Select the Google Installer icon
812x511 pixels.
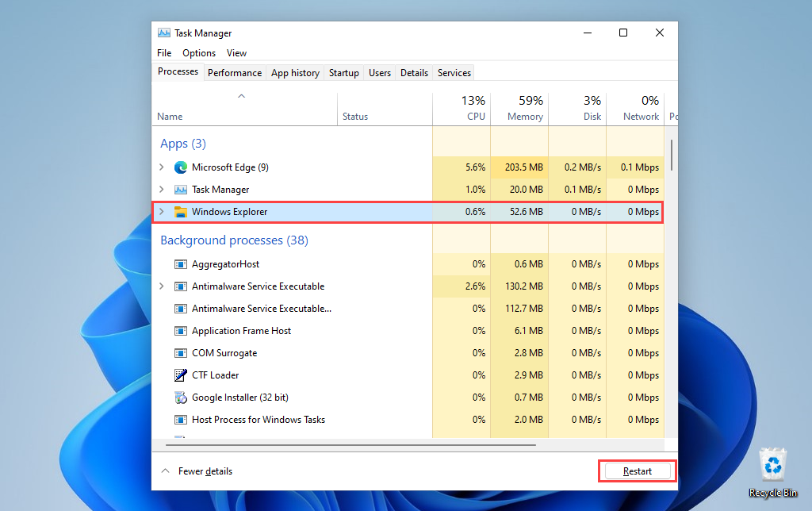coord(180,398)
